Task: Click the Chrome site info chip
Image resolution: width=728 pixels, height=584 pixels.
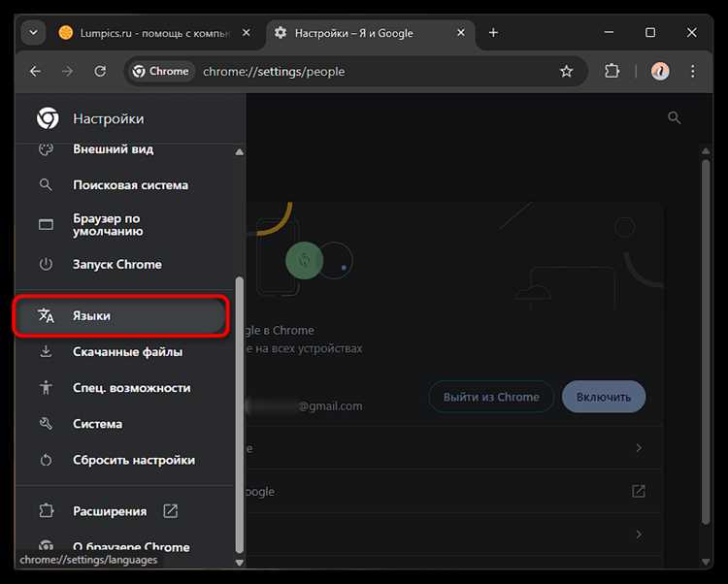Action: pos(160,72)
